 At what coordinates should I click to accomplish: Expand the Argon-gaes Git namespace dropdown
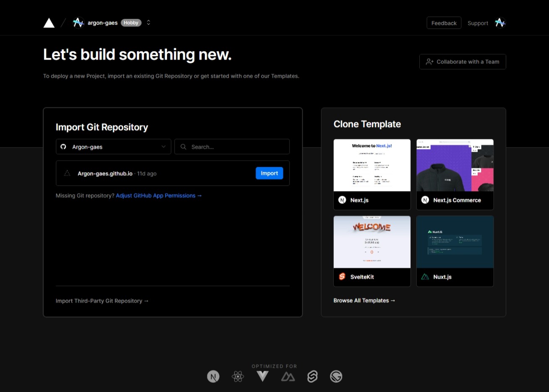click(113, 147)
